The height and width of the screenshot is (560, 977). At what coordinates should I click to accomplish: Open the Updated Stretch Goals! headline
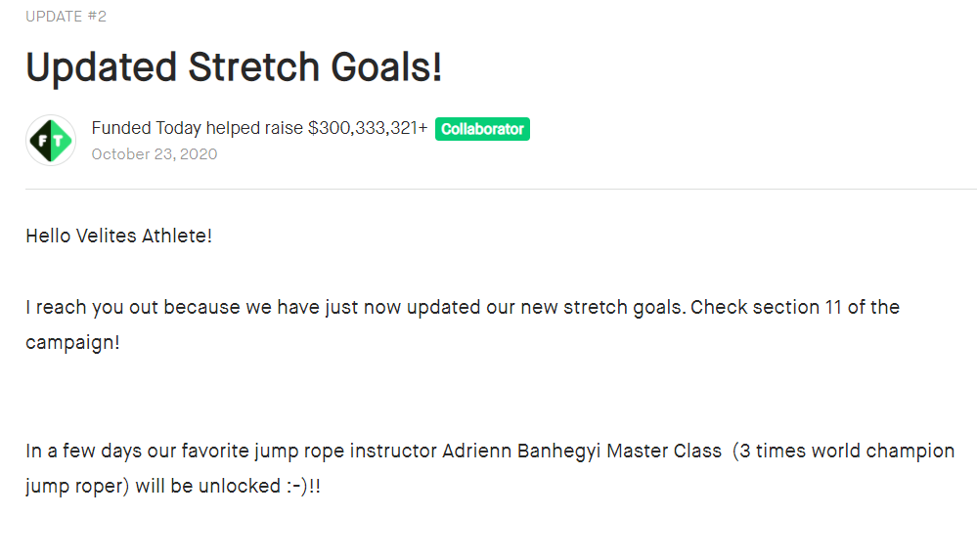(x=235, y=67)
